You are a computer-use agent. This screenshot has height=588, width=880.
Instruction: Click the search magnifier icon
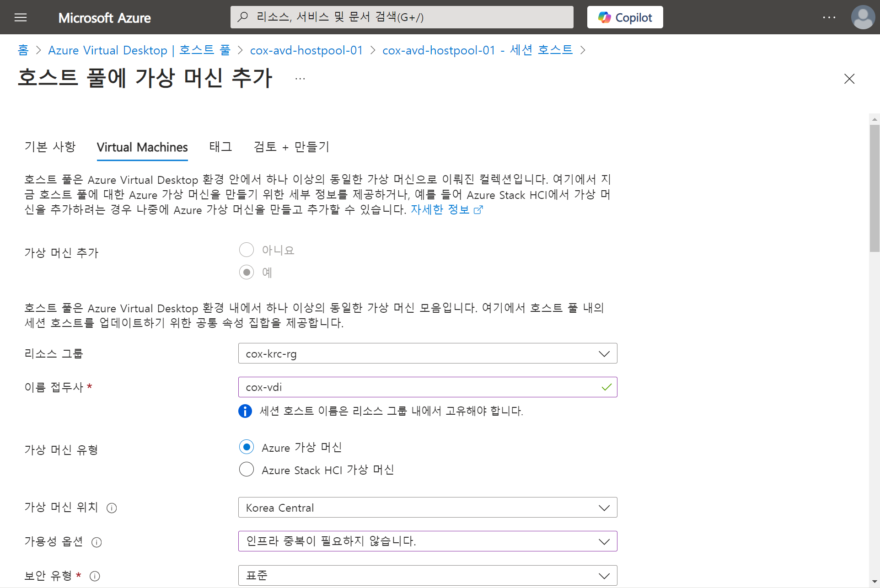pos(243,17)
